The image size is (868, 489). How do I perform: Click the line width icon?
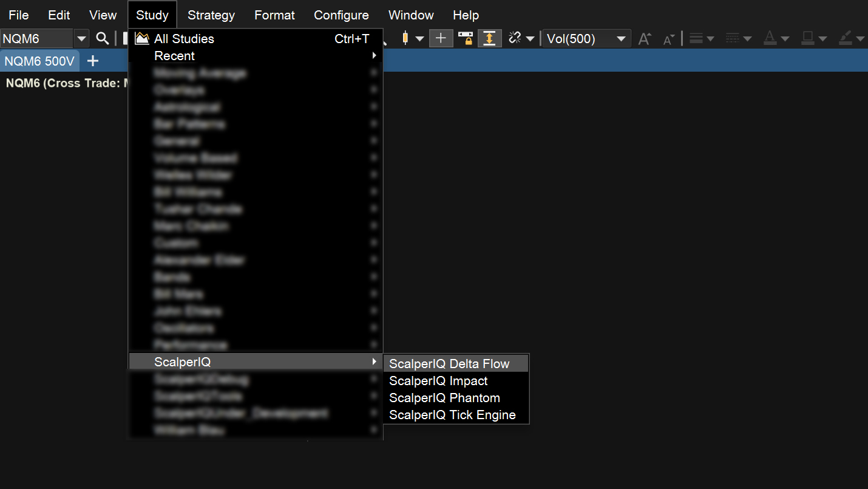pyautogui.click(x=696, y=39)
